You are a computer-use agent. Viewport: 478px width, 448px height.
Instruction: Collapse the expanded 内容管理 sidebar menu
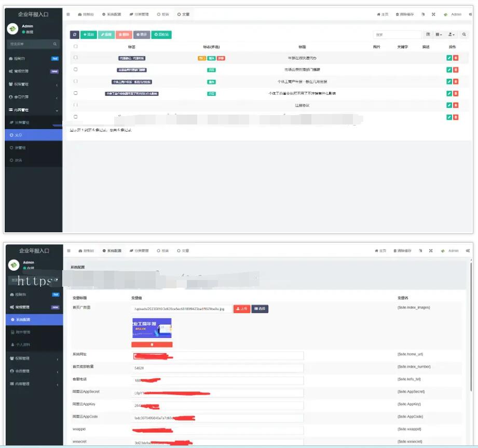click(34, 110)
